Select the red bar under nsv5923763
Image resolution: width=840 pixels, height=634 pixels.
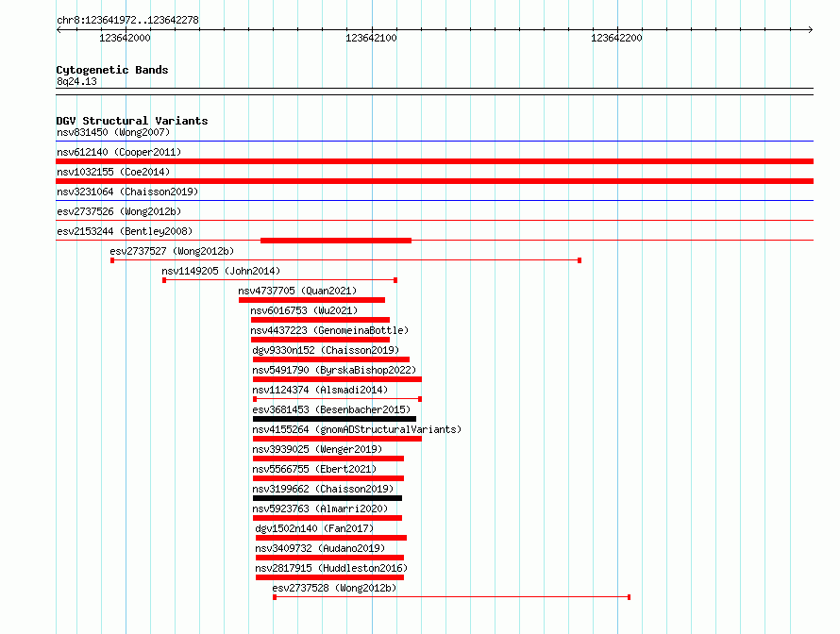coord(328,518)
